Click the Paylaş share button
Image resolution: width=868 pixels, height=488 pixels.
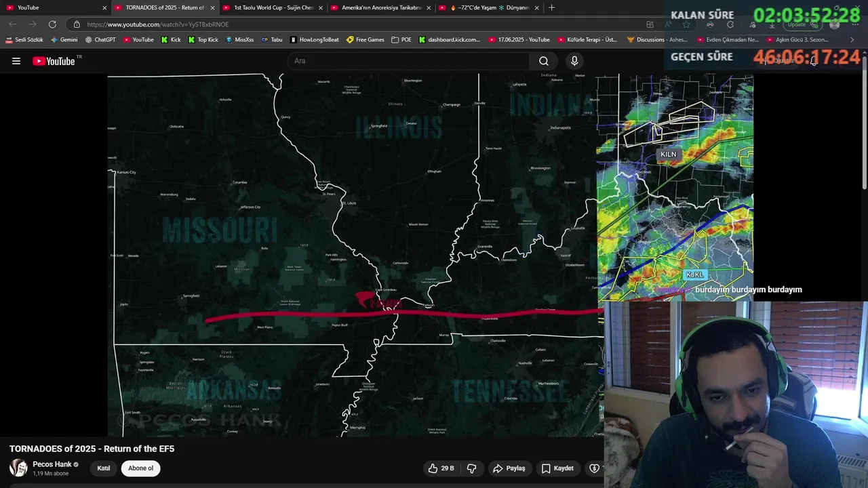pos(509,468)
